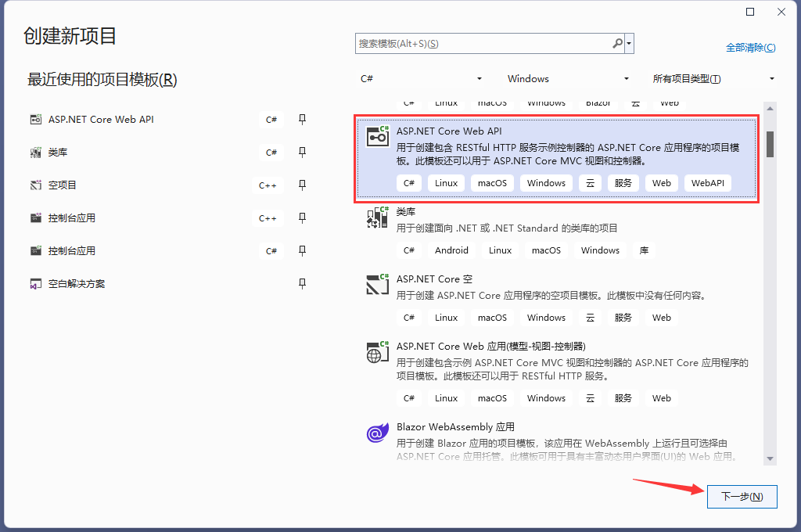Viewport: 801px width, 532px height.
Task: Select ASP.NET Core Web 应用(模型-视图-控制器) title
Action: [491, 347]
